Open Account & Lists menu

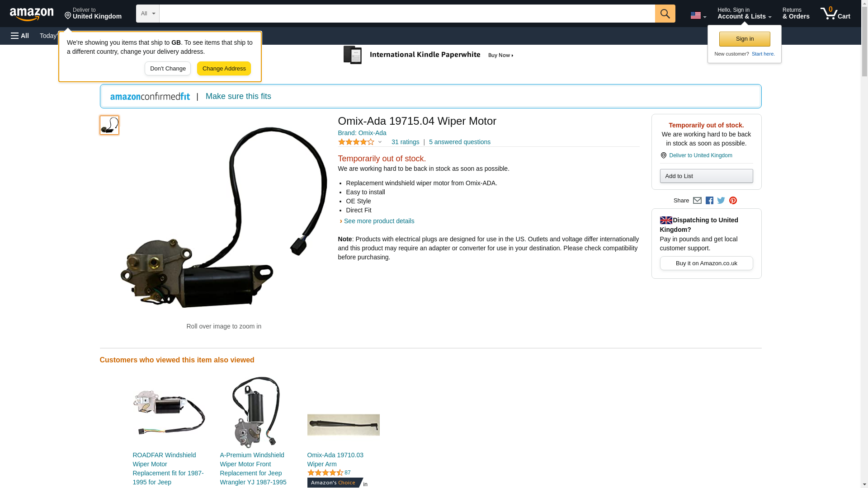click(x=744, y=14)
